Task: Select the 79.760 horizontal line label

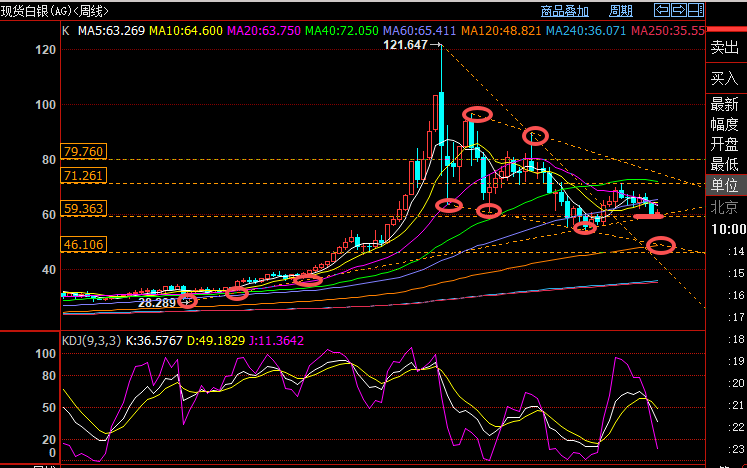Action: coord(83,152)
